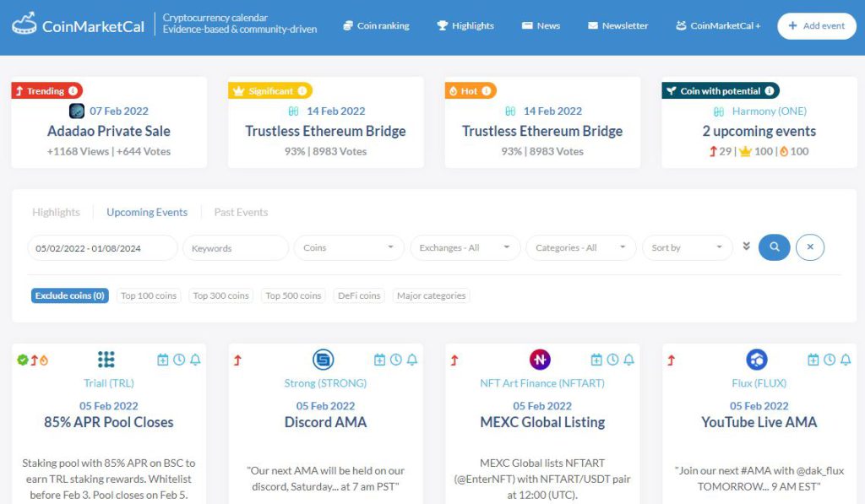The width and height of the screenshot is (865, 504).
Task: Click the bell icon on Strong card
Action: pos(412,360)
